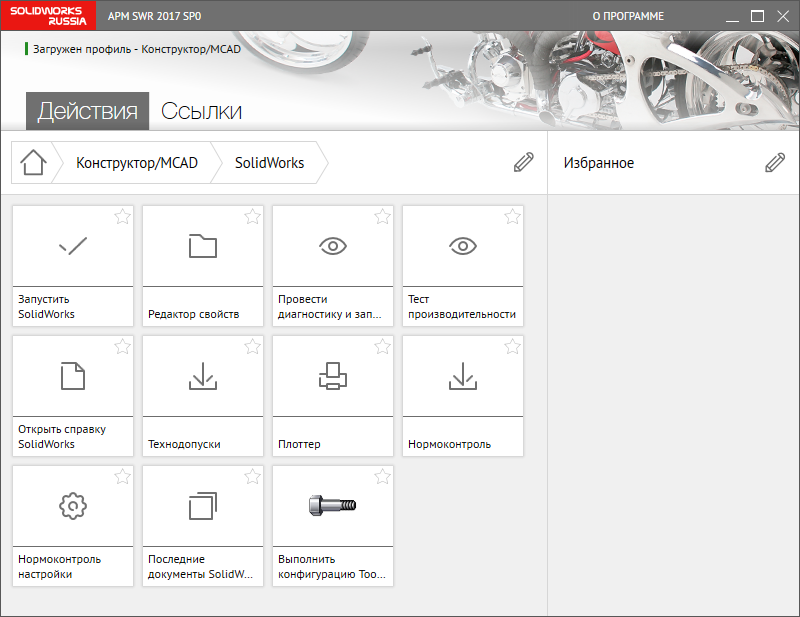This screenshot has height=617, width=800.
Task: Open the Плоттер printer icon
Action: point(333,376)
